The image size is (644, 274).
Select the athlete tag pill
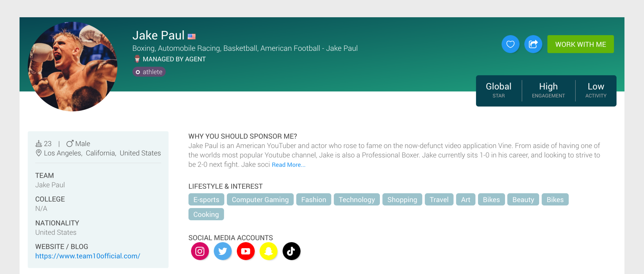click(149, 72)
